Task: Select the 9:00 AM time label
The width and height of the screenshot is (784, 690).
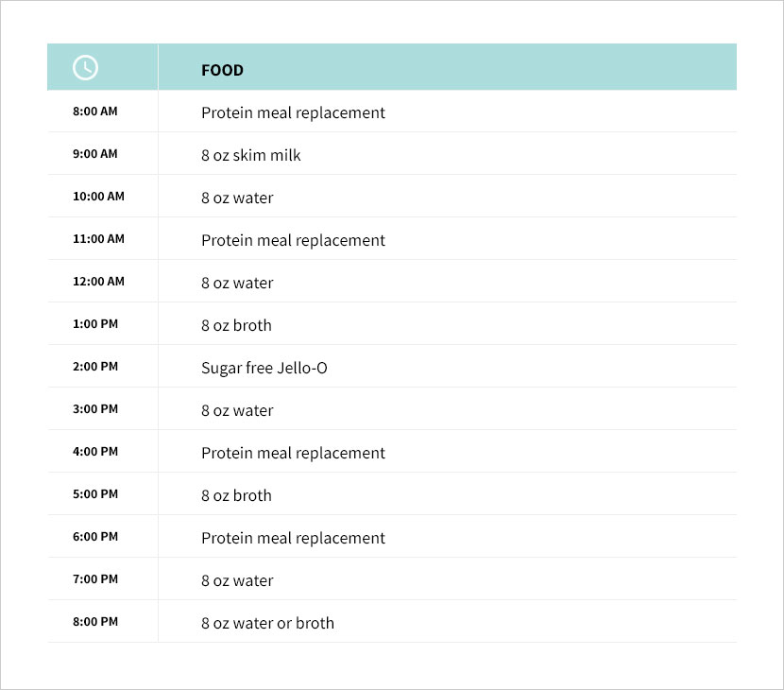Action: (95, 154)
